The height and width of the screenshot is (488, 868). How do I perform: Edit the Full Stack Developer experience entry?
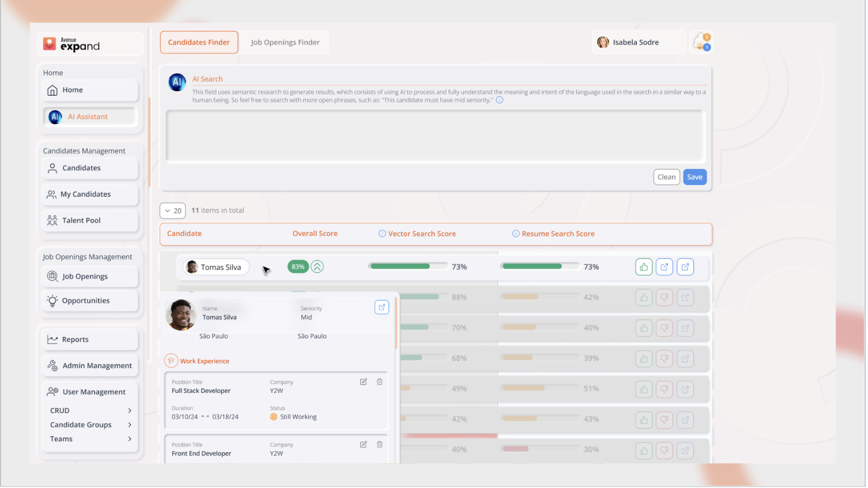[x=364, y=382]
